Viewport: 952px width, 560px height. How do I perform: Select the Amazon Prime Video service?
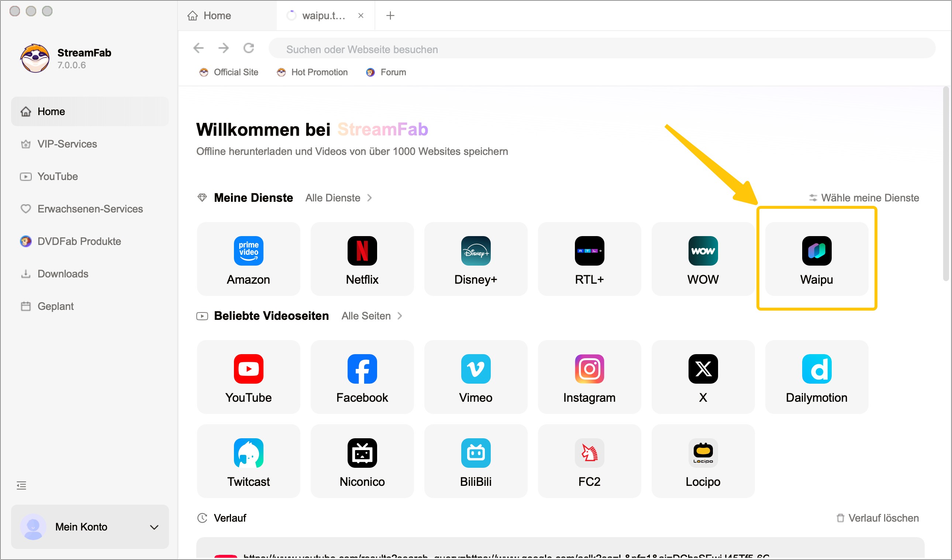coord(248,259)
